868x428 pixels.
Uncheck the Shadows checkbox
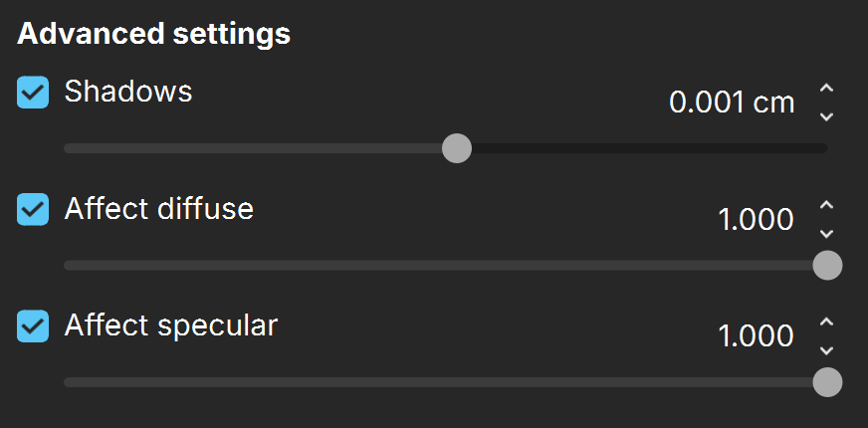[33, 92]
